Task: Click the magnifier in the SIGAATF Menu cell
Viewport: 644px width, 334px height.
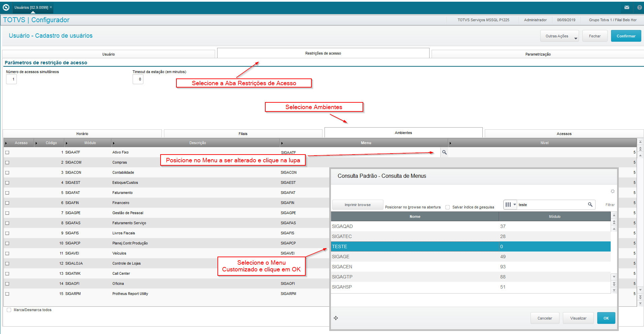Action: click(x=444, y=152)
